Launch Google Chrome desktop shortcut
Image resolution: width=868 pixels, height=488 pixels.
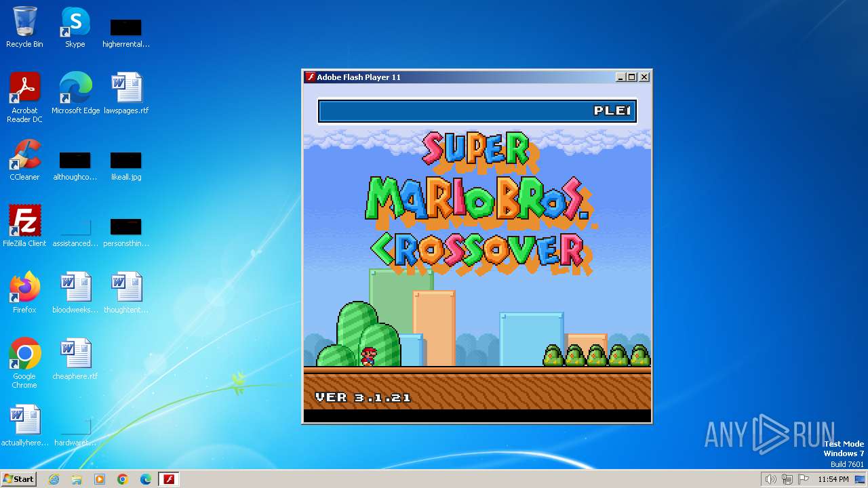click(x=24, y=363)
